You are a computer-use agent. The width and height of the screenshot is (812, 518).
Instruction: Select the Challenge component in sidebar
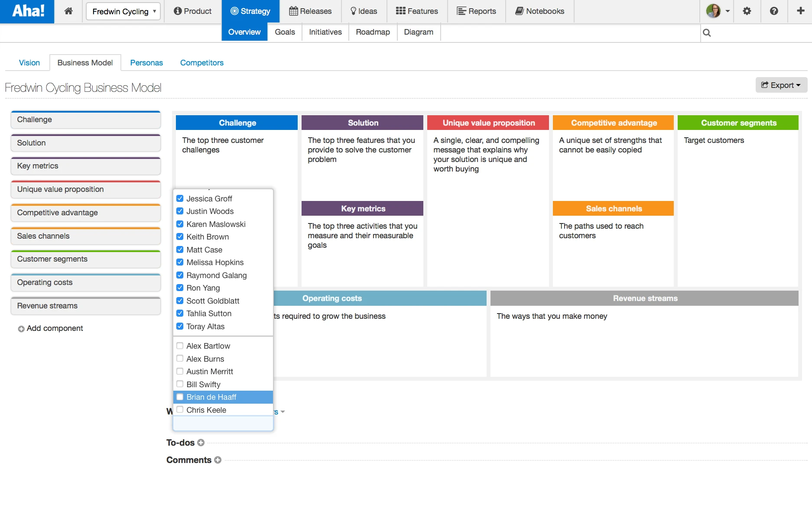[x=86, y=120]
